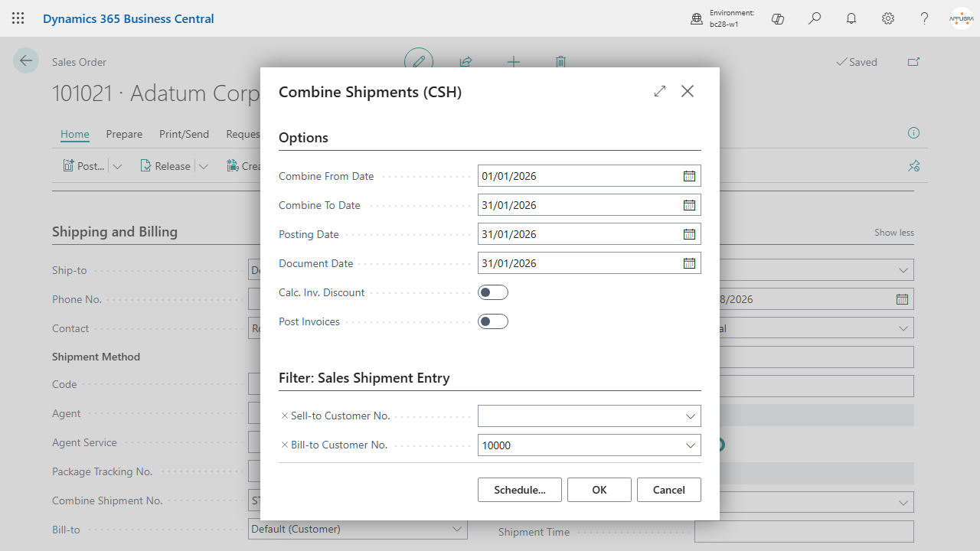
Task: Click the Release action
Action: point(165,166)
